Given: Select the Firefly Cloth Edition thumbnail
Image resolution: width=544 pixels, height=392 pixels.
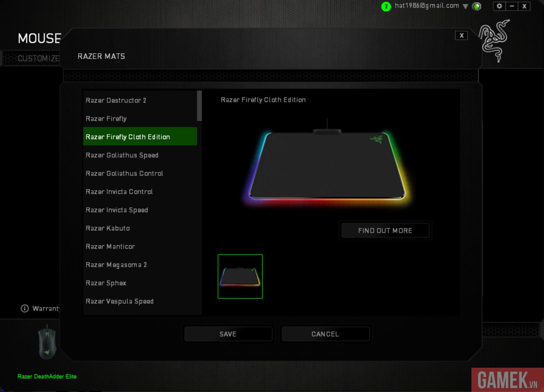Looking at the screenshot, I should coord(240,277).
